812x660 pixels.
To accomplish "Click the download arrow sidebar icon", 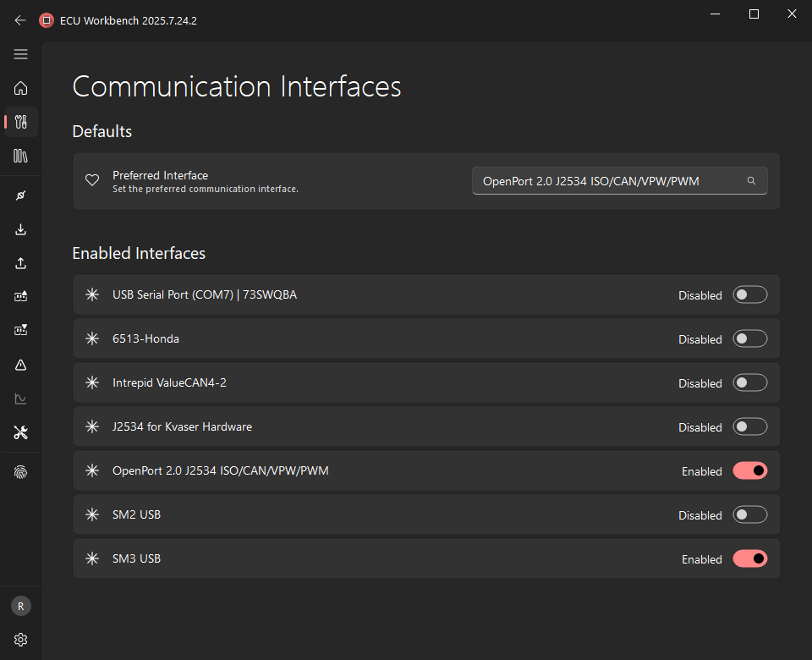I will (x=21, y=229).
